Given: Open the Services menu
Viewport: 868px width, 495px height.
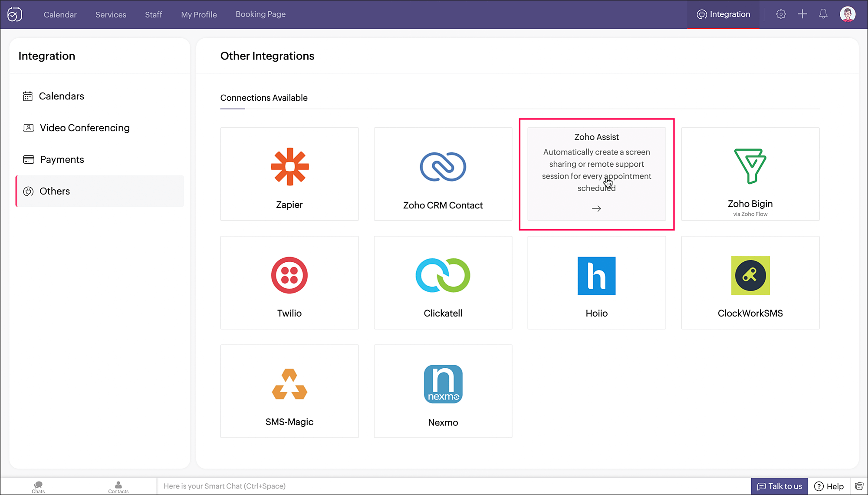Looking at the screenshot, I should click(x=111, y=14).
